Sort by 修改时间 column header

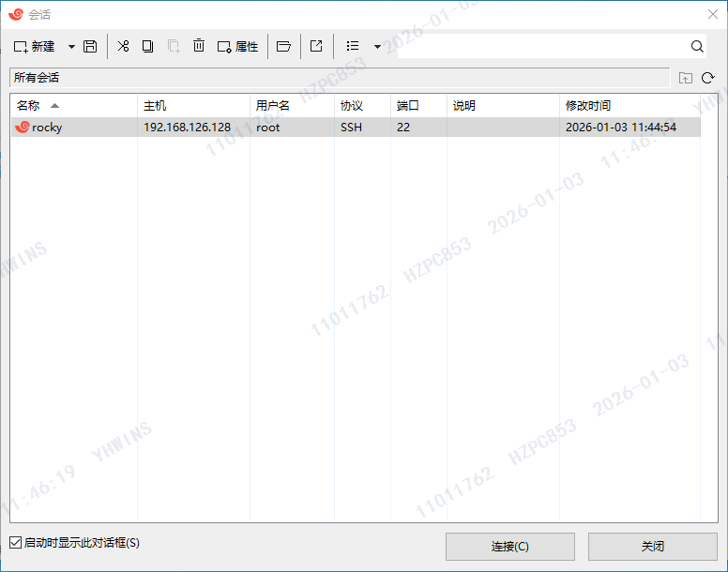[630, 105]
